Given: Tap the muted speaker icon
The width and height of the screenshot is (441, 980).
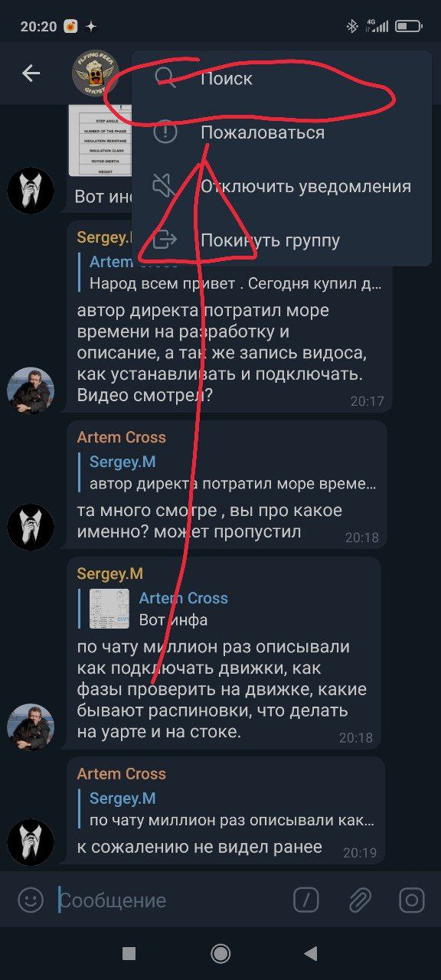Looking at the screenshot, I should tap(165, 186).
